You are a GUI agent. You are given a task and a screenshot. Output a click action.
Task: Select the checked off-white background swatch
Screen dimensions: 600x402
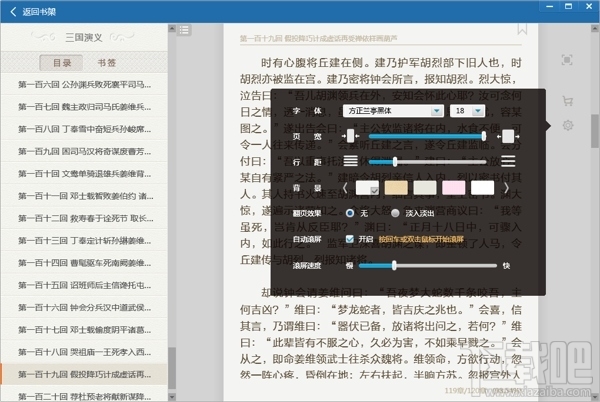pyautogui.click(x=367, y=188)
